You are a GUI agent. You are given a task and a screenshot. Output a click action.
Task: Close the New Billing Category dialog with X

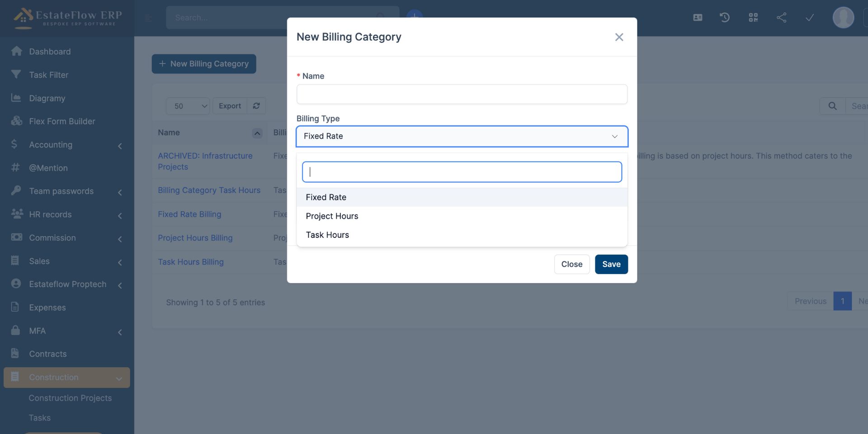tap(619, 37)
